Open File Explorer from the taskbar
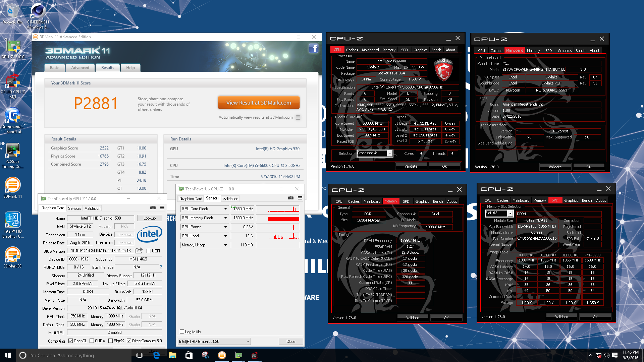This screenshot has height=362, width=644. point(172,355)
